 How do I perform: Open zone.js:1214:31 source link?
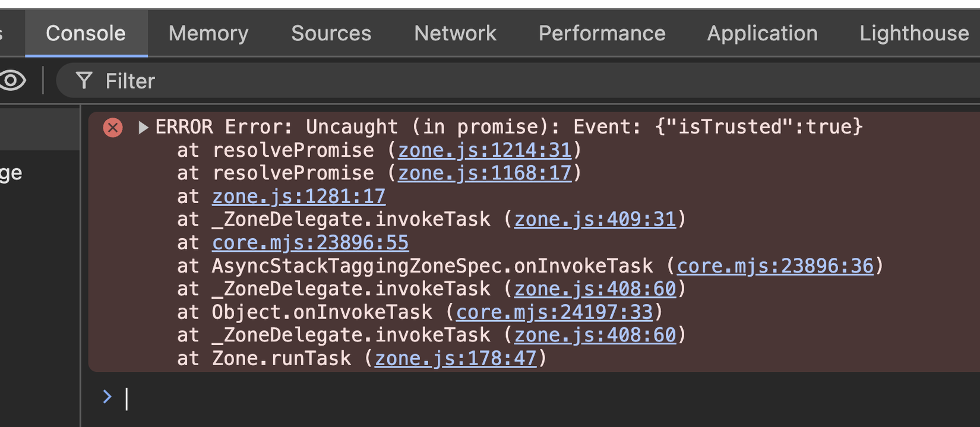pyautogui.click(x=485, y=150)
